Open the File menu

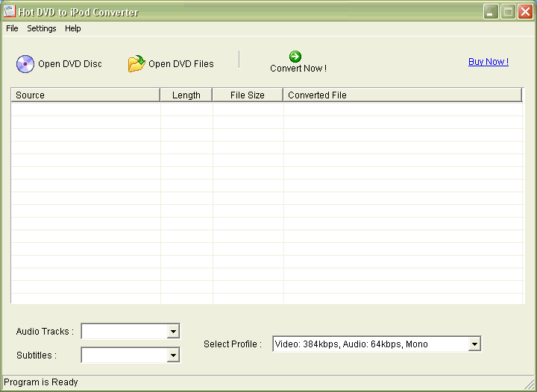(x=12, y=28)
